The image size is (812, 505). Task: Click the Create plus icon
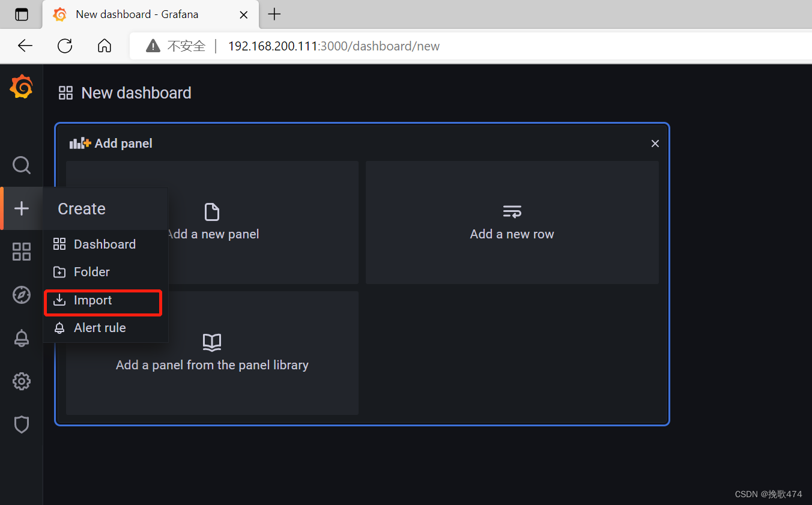click(22, 208)
